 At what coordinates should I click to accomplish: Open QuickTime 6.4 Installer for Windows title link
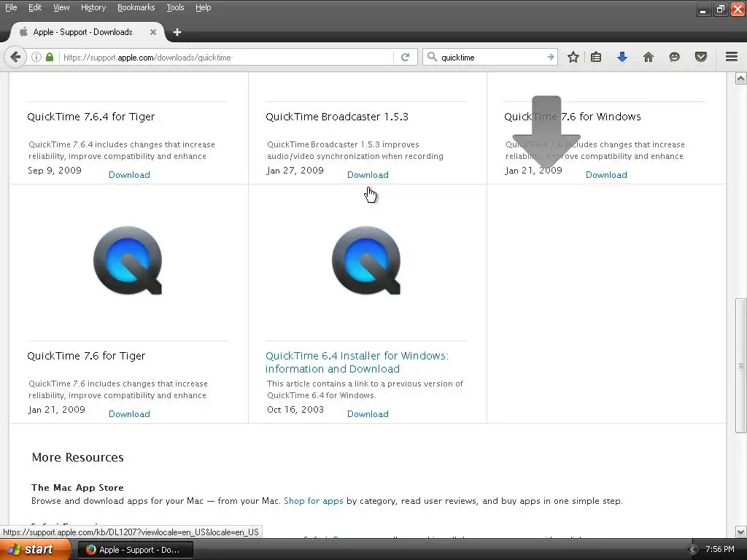357,362
